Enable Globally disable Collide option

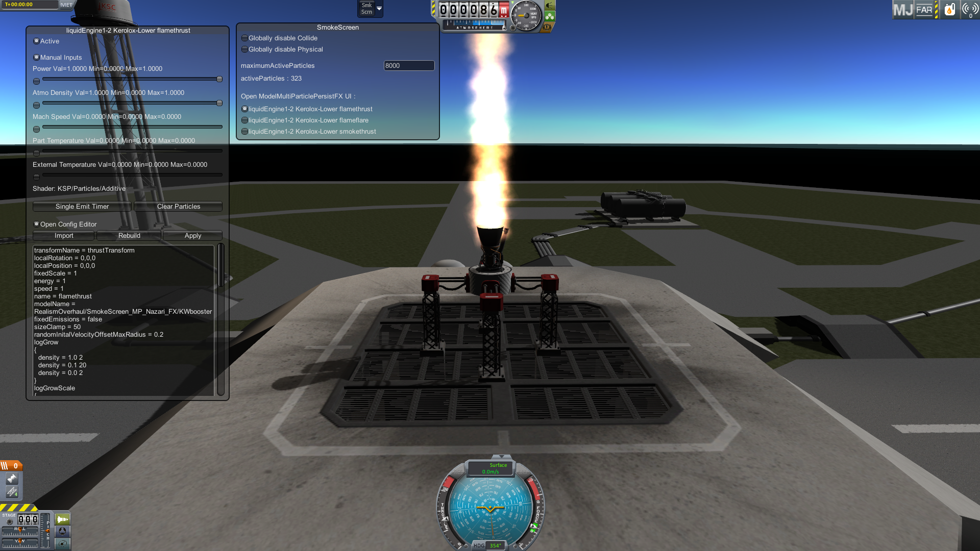click(x=244, y=38)
